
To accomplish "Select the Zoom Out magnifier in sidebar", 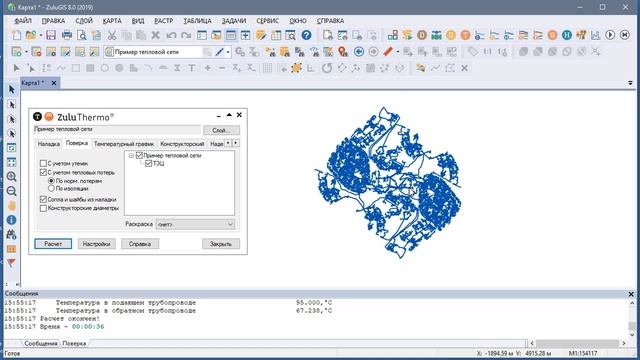I will tap(11, 191).
